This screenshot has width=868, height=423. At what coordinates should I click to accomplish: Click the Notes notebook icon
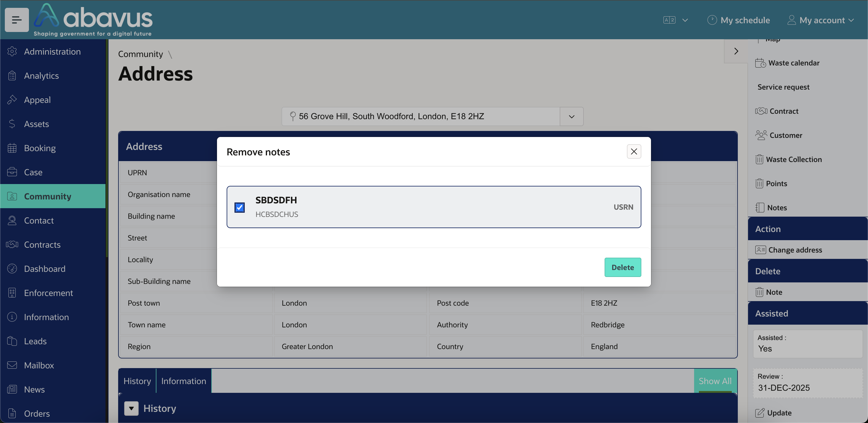[759, 208]
